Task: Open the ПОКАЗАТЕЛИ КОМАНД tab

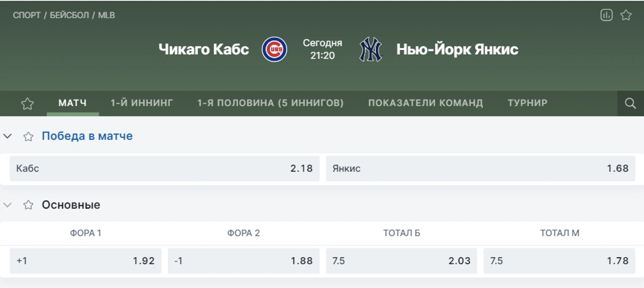Action: pos(426,103)
